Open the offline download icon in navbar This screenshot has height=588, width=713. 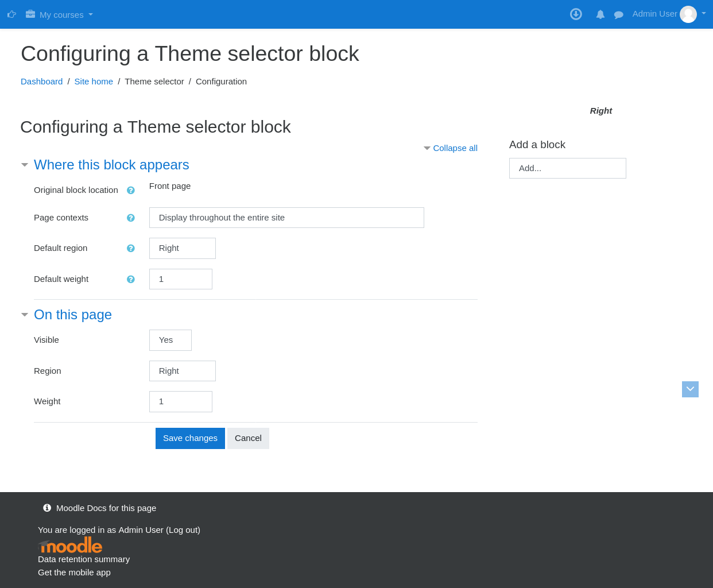coord(576,14)
